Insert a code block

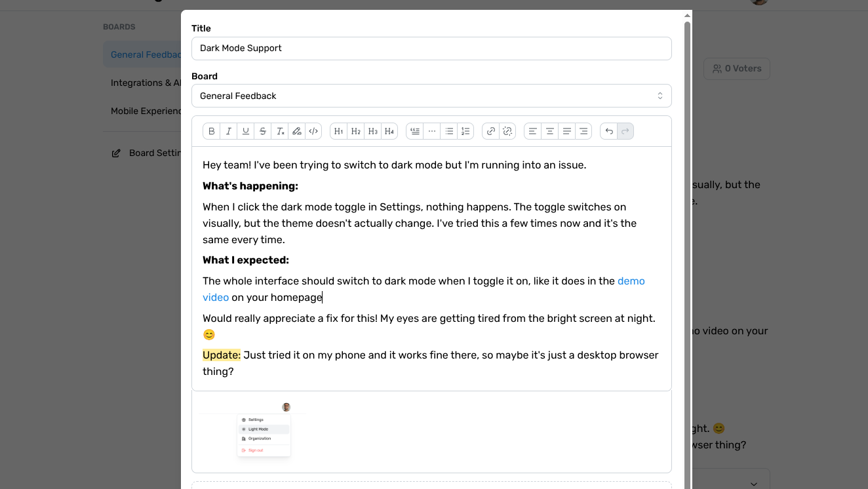314,131
